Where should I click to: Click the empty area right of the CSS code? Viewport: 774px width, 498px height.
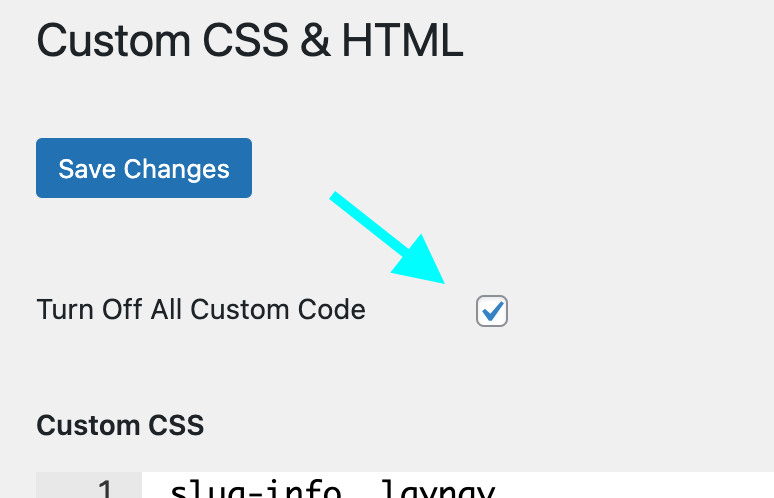650,490
